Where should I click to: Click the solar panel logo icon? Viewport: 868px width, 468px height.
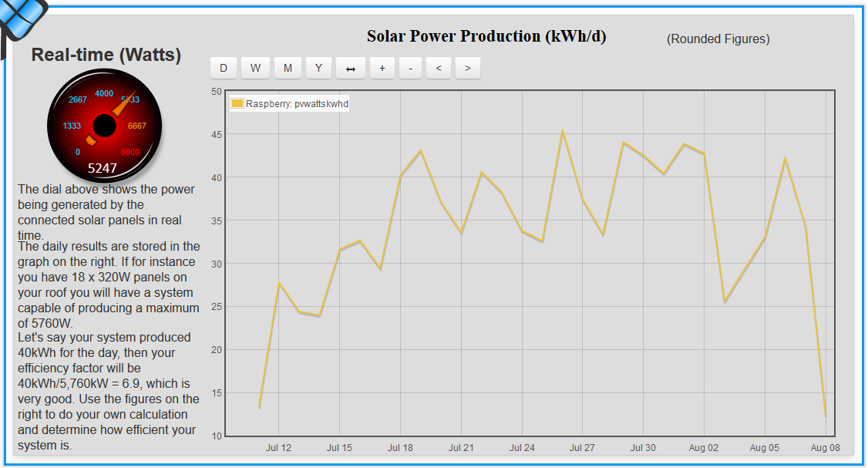coord(22,22)
